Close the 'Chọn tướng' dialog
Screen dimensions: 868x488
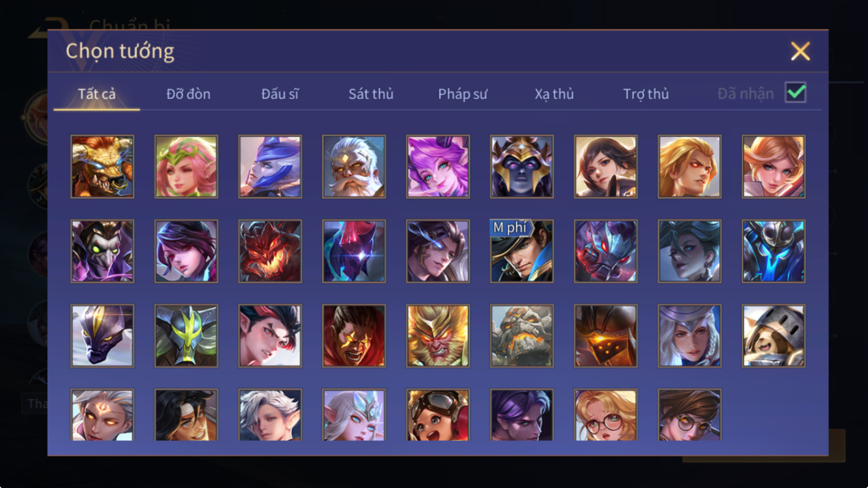click(800, 51)
